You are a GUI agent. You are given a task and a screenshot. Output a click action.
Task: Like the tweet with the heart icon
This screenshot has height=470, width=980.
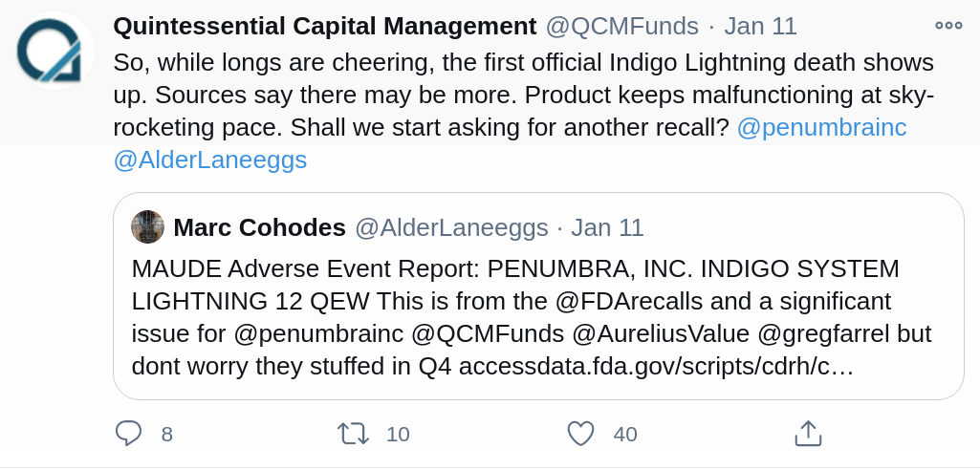click(580, 434)
